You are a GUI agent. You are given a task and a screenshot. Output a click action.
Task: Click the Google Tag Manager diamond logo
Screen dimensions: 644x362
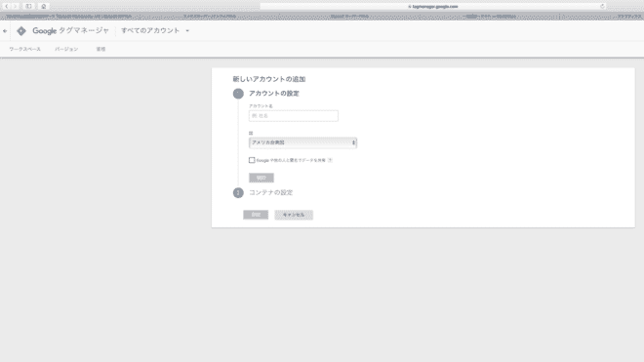coord(21,31)
